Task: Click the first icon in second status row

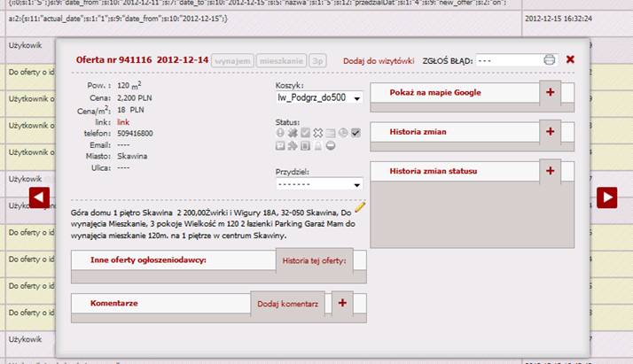Action: (x=280, y=146)
